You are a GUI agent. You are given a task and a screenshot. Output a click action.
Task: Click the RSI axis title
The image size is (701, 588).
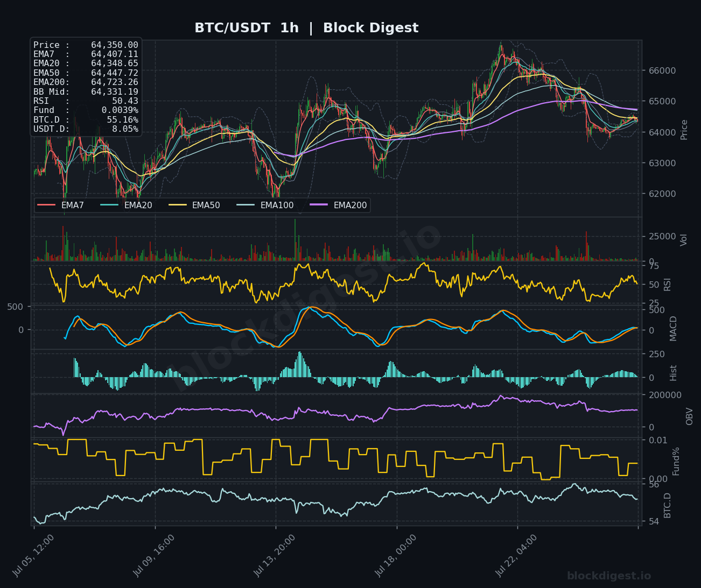click(x=668, y=284)
